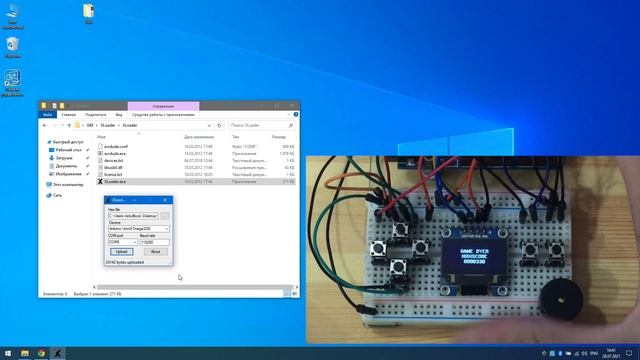The height and width of the screenshot is (360, 640).
Task: Sort by the Дата изменения column header
Action: click(x=199, y=137)
